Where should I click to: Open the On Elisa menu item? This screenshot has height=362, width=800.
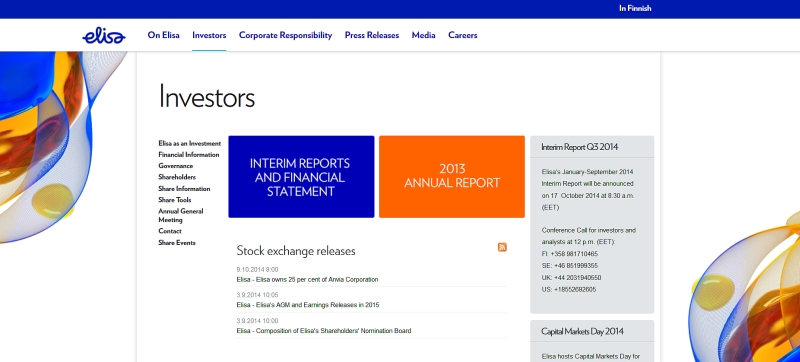tap(163, 35)
